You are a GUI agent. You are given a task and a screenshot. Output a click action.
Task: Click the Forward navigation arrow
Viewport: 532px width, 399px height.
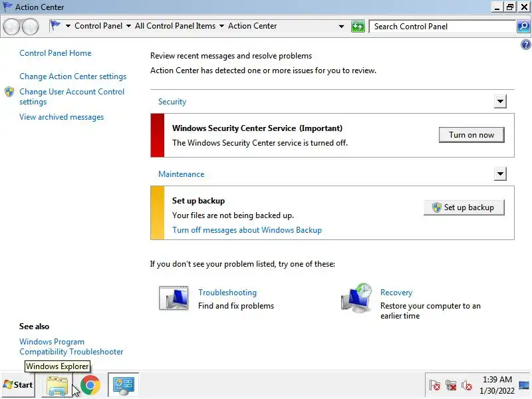30,27
